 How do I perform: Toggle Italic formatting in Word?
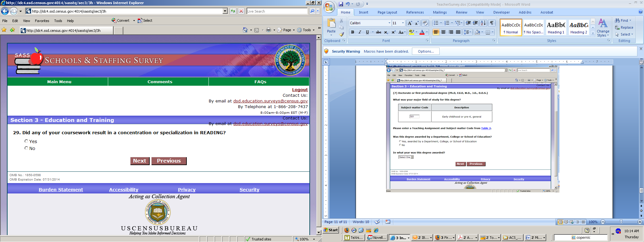click(360, 32)
